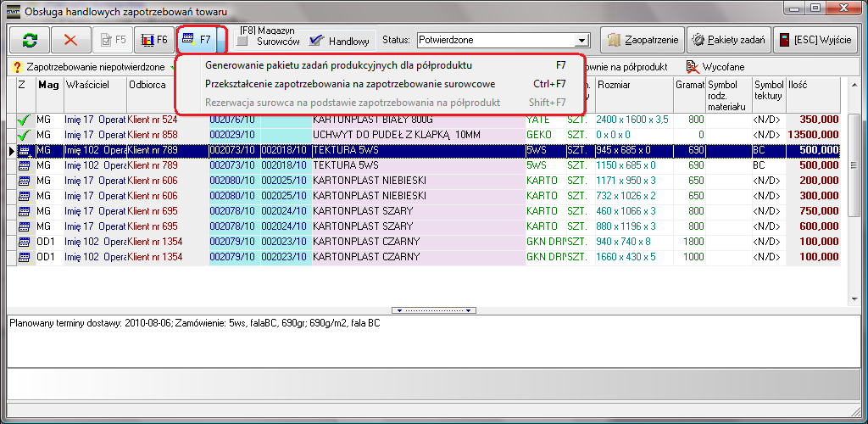Click the panel splitter expander arrow
Viewport: 868px width, 424px height.
pyautogui.click(x=433, y=310)
